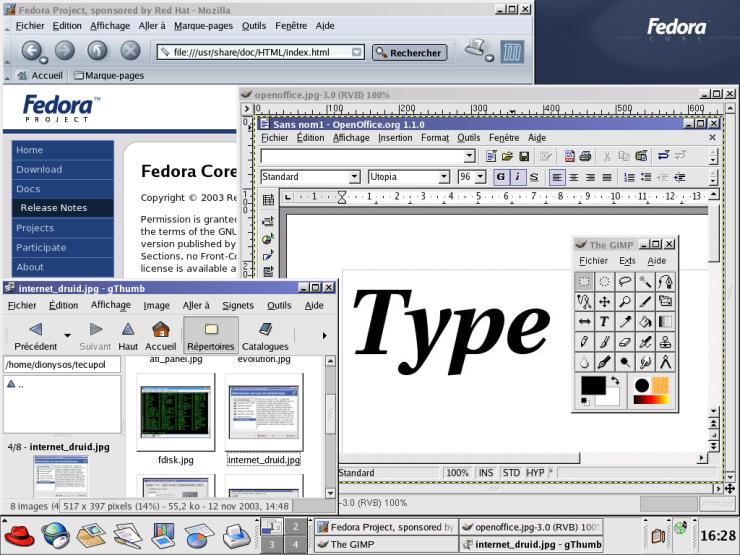Choose the Clone stamp tool in GIMP
Viewport: 740px width, 555px height.
coord(665,342)
